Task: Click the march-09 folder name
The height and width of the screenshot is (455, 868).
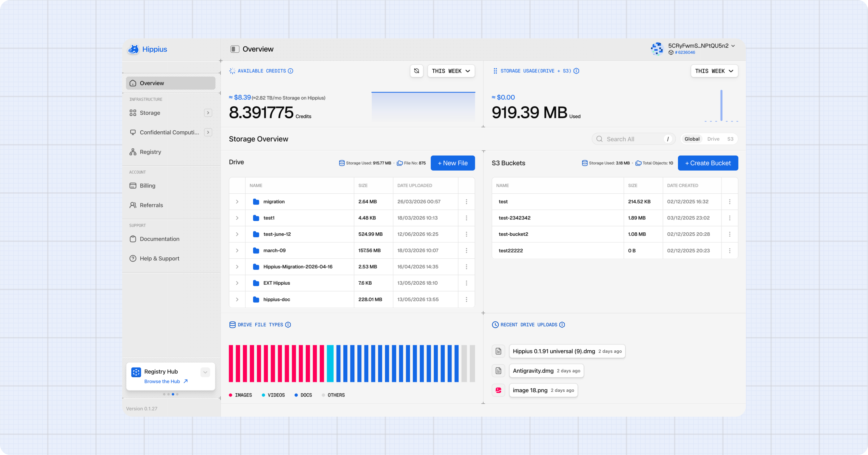Action: click(274, 251)
